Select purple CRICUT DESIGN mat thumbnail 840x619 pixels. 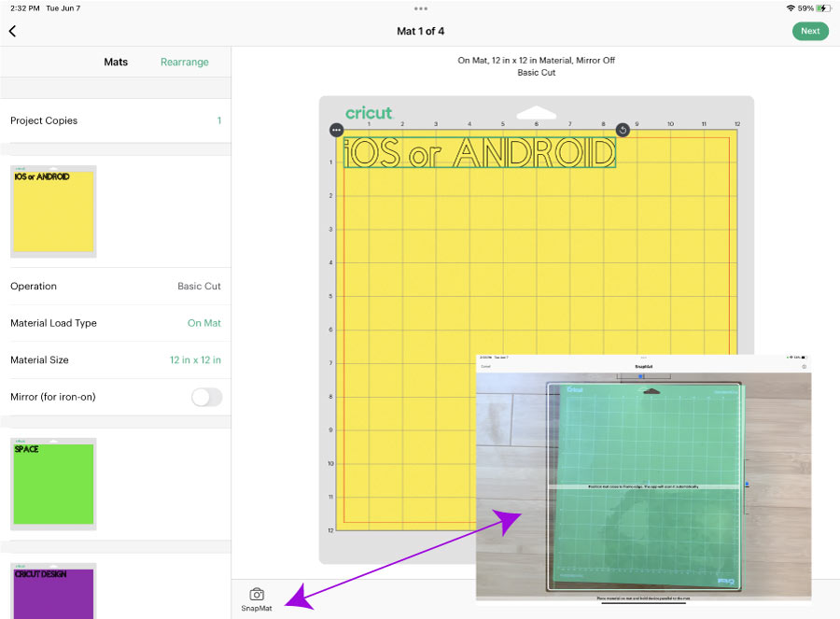53,591
